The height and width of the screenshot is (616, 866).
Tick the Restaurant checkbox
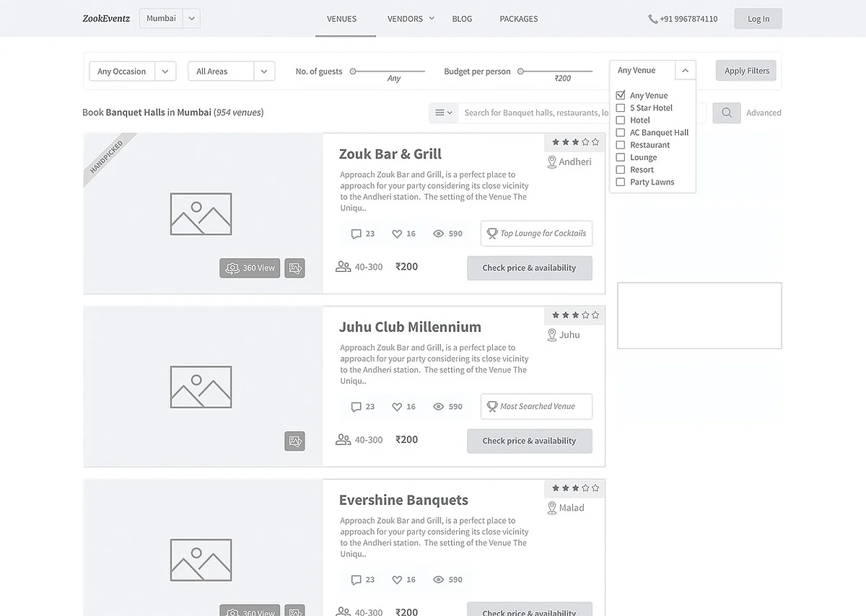click(x=620, y=144)
